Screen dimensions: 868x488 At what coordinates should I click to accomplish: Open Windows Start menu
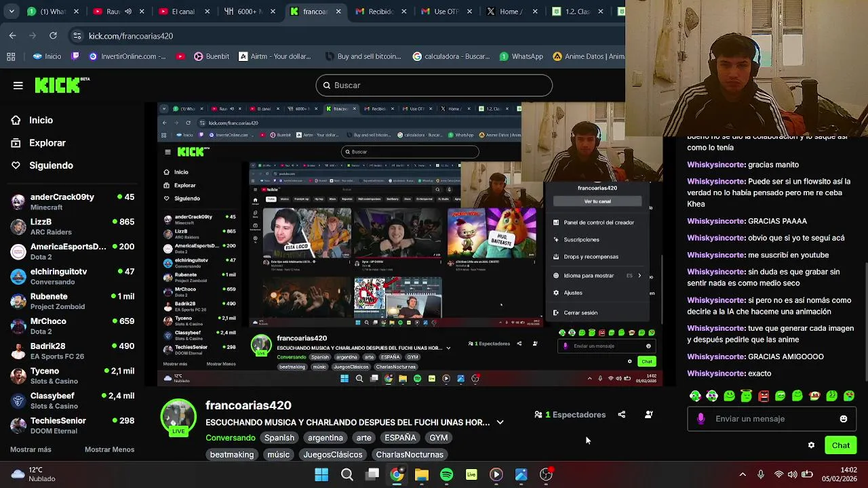pos(321,474)
